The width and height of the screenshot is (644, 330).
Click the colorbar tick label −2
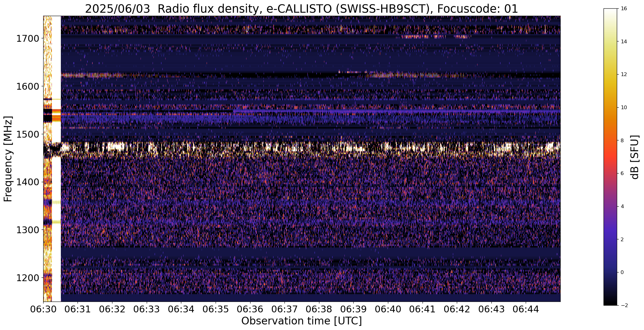pyautogui.click(x=624, y=306)
